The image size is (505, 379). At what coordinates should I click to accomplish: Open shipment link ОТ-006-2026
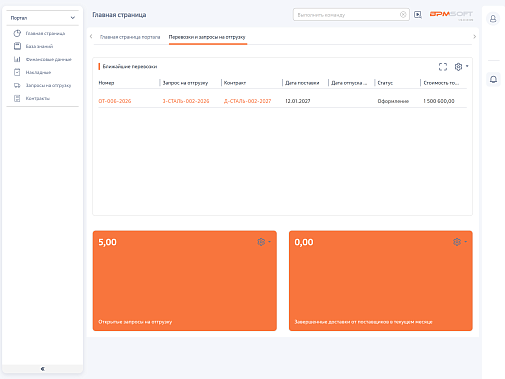coord(115,101)
